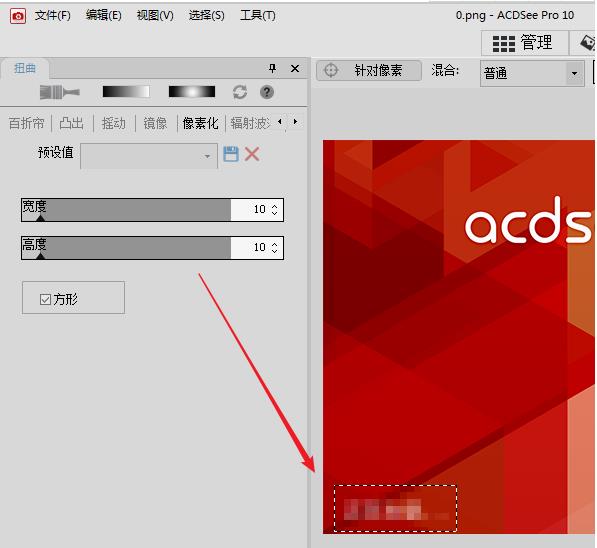
Task: Open the 工具(T) menu
Action: (x=258, y=15)
